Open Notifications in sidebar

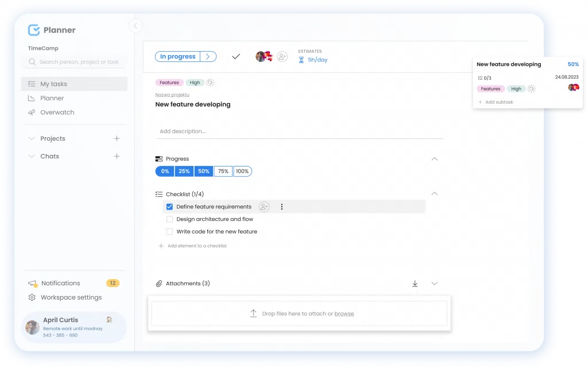[x=60, y=283]
